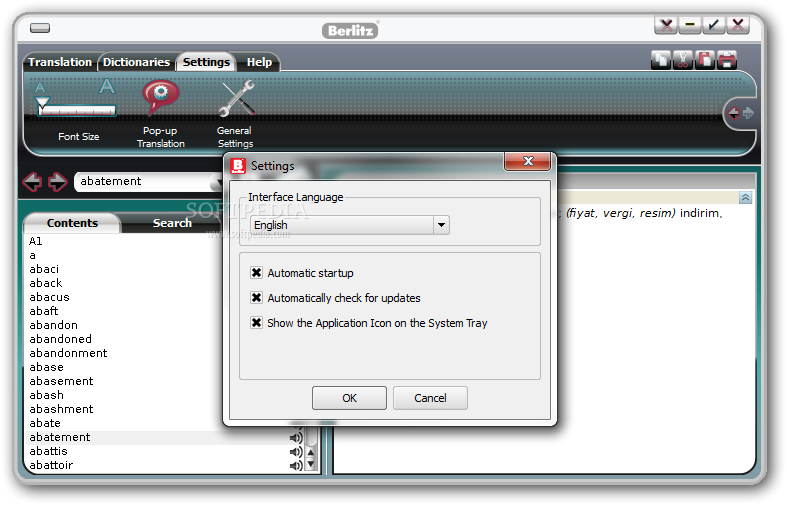The width and height of the screenshot is (787, 505).
Task: Collapse the definition panel with chevron icon
Action: [x=745, y=198]
